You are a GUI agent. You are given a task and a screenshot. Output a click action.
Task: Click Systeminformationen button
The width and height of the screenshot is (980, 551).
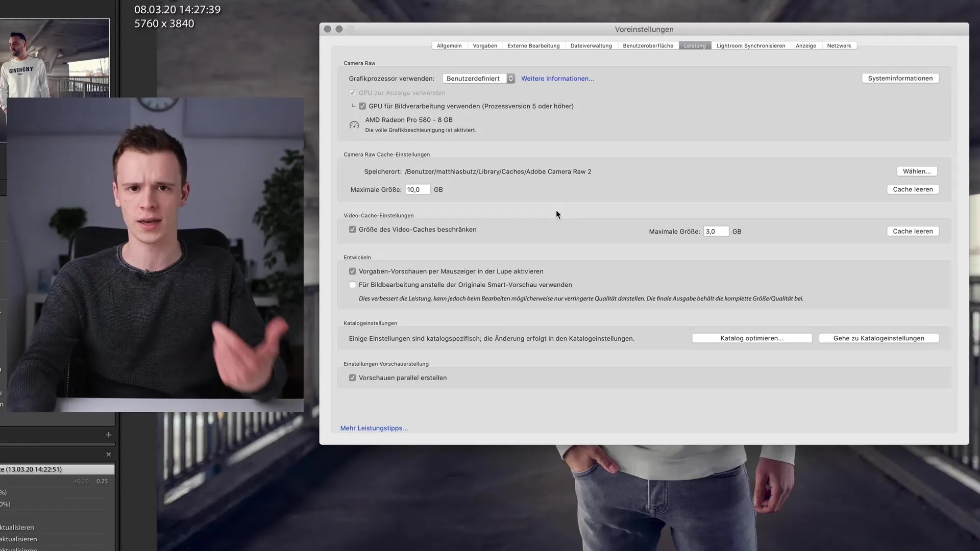click(x=900, y=78)
